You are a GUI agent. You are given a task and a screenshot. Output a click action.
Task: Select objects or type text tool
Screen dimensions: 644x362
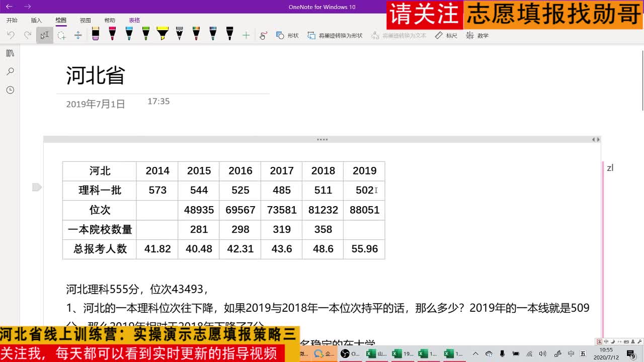tap(45, 35)
